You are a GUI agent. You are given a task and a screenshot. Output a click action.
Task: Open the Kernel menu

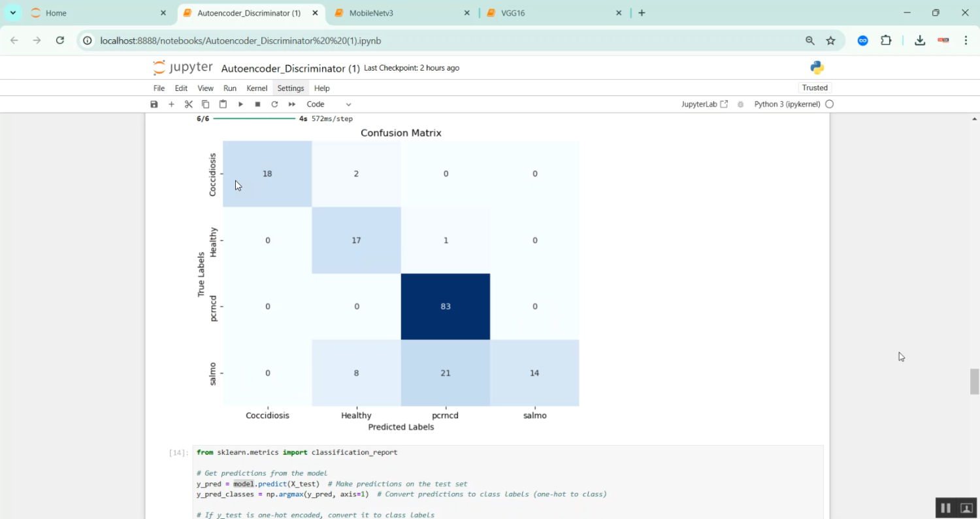pyautogui.click(x=257, y=88)
